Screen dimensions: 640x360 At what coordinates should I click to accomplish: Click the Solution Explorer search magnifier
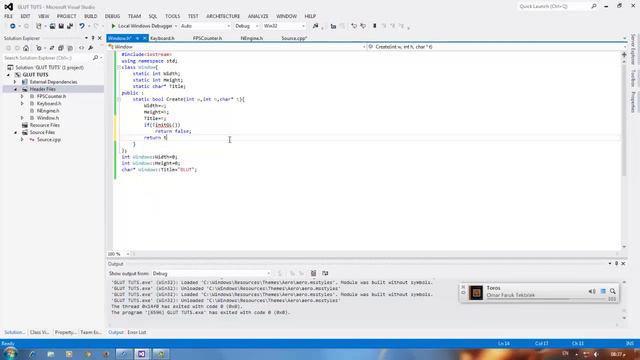[x=95, y=58]
